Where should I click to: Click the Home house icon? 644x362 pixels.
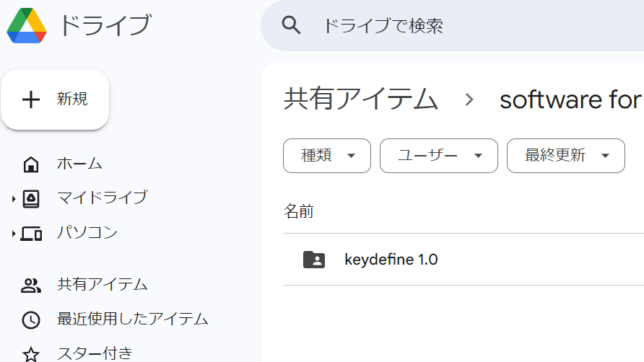(31, 164)
